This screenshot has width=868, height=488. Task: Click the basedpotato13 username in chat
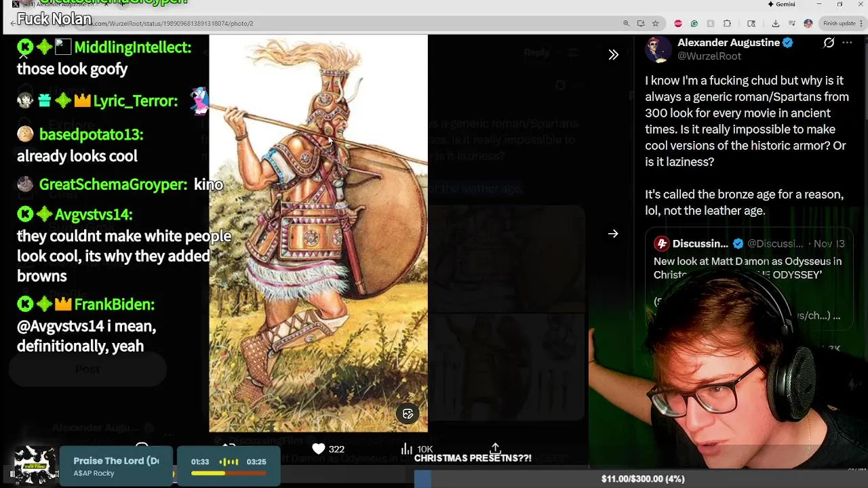(91, 134)
